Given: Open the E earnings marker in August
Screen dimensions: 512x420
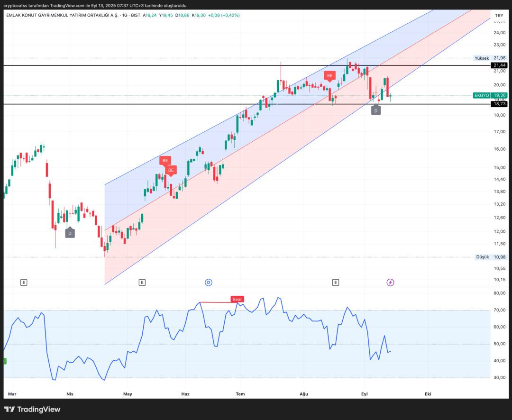Looking at the screenshot, I should point(335,282).
